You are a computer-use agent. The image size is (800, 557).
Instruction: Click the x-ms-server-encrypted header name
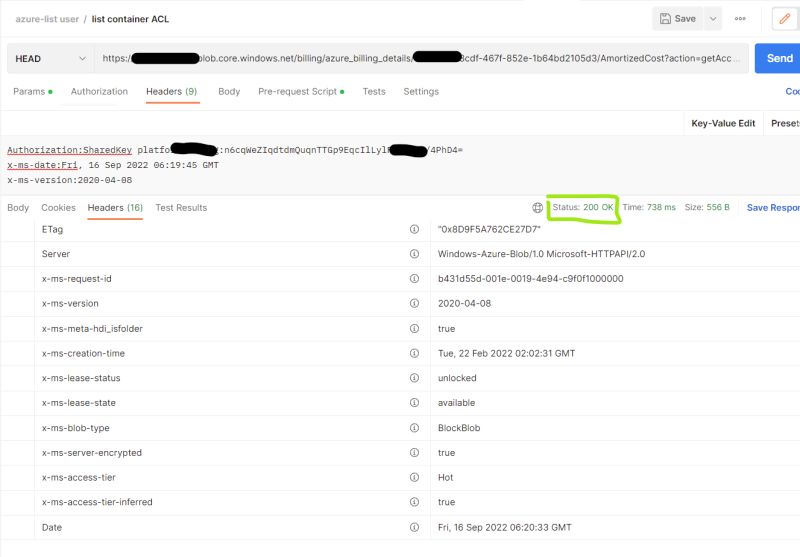[x=92, y=452]
